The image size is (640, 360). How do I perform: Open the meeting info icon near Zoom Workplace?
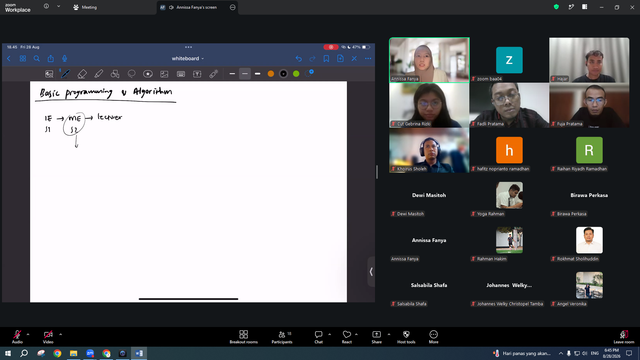(x=46, y=7)
